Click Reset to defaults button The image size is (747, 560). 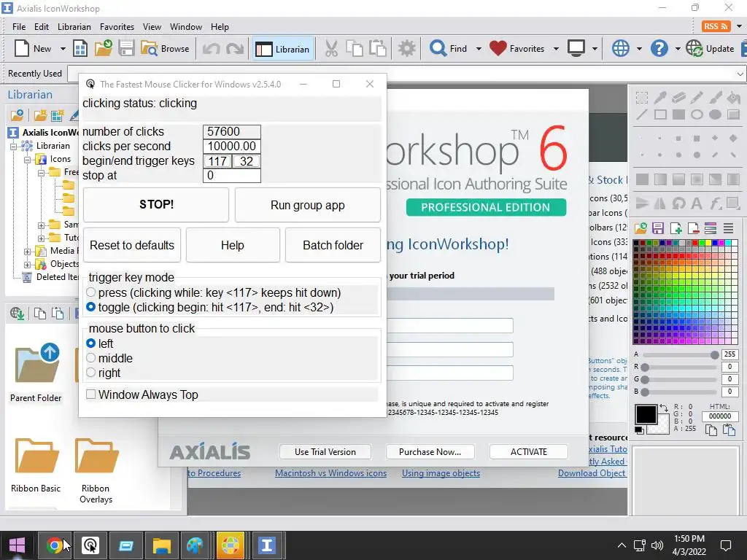point(132,245)
